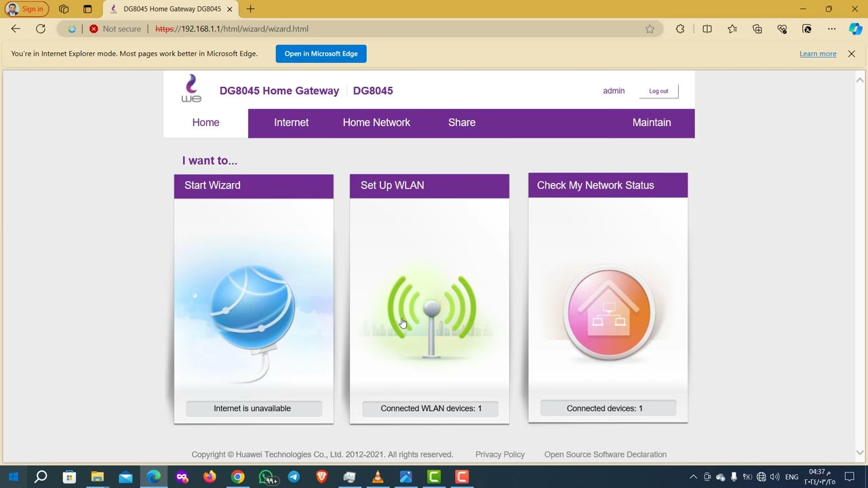This screenshot has height=488, width=868.
Task: Go to the Share tab
Action: (x=462, y=123)
